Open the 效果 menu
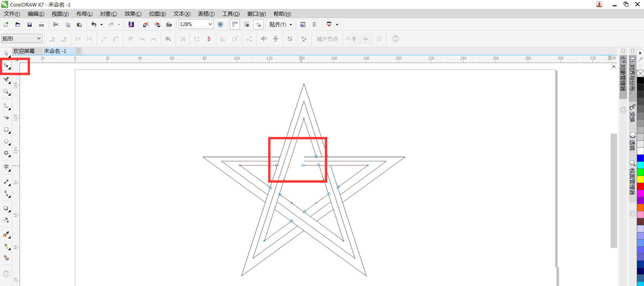Viewport: 644px width, 286px height. pyautogui.click(x=133, y=13)
